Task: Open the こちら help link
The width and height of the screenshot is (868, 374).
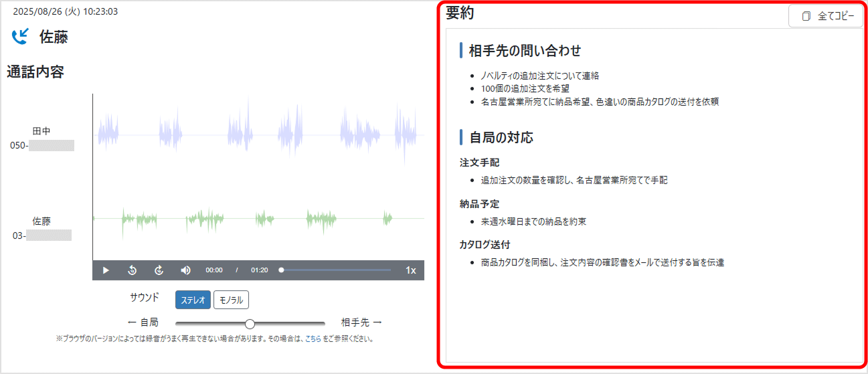Action: pos(313,339)
